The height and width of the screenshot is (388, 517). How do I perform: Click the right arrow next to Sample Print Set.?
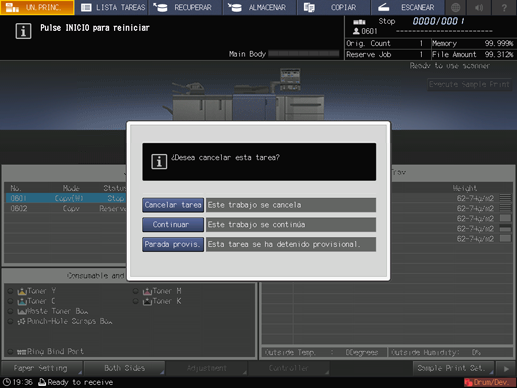pos(506,369)
